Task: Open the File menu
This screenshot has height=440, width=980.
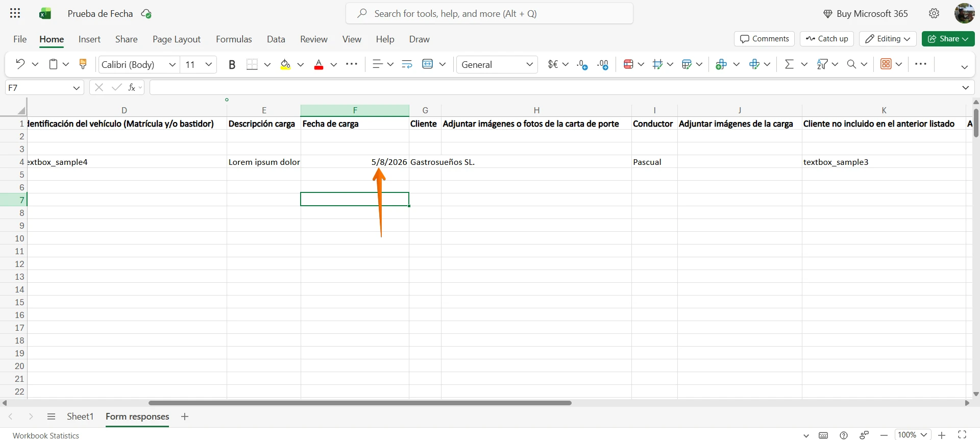Action: pyautogui.click(x=20, y=39)
